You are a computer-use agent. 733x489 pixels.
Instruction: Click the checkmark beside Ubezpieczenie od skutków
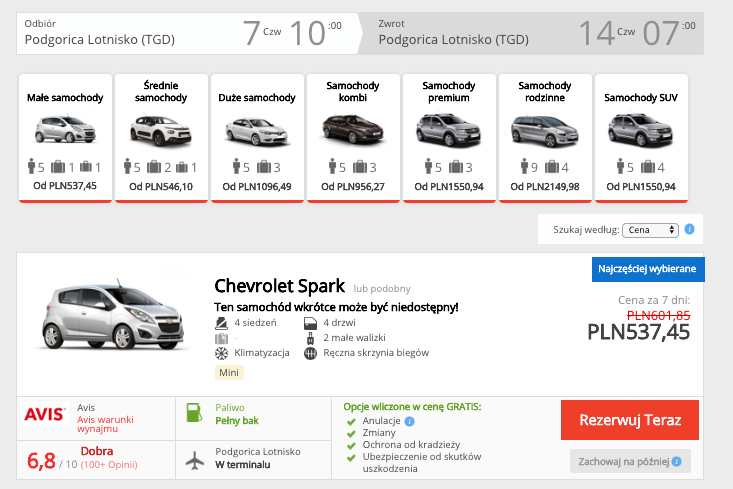tap(351, 458)
